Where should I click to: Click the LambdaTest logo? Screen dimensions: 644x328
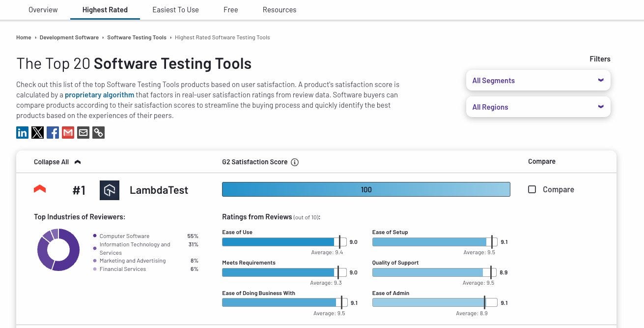pyautogui.click(x=110, y=190)
